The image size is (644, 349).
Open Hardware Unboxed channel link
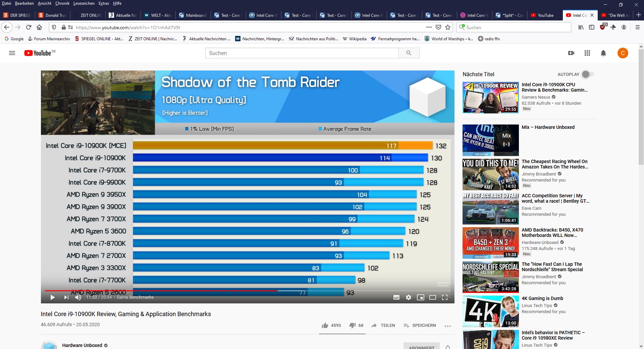pyautogui.click(x=82, y=345)
